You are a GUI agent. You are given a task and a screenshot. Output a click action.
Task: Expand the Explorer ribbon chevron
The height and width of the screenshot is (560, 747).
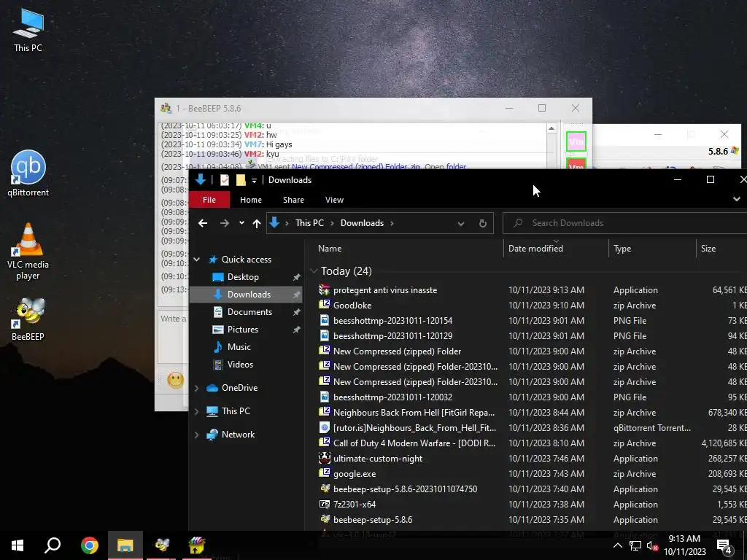(737, 200)
